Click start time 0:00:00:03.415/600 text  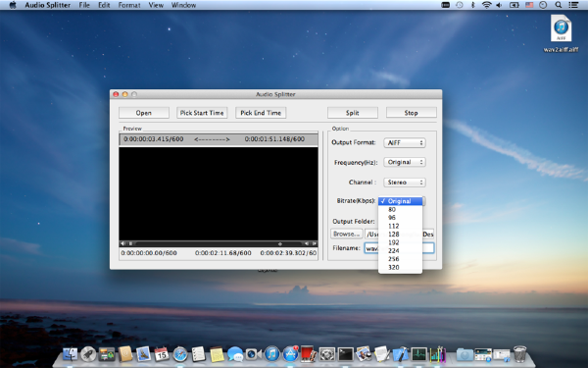tap(154, 139)
